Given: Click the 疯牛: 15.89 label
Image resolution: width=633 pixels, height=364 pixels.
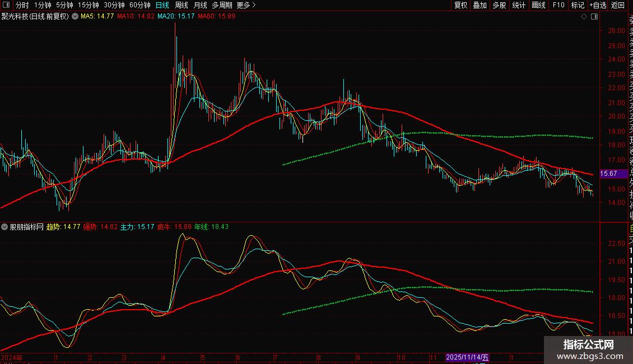Looking at the screenshot, I should click(174, 227).
